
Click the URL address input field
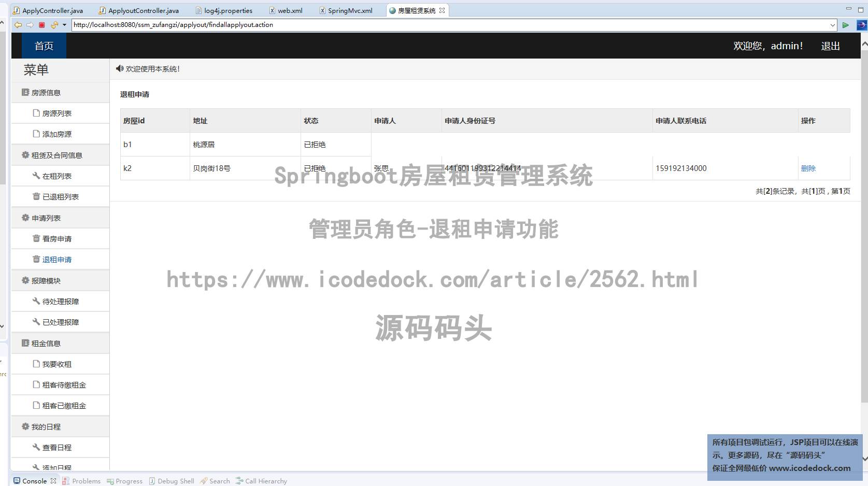tap(446, 25)
